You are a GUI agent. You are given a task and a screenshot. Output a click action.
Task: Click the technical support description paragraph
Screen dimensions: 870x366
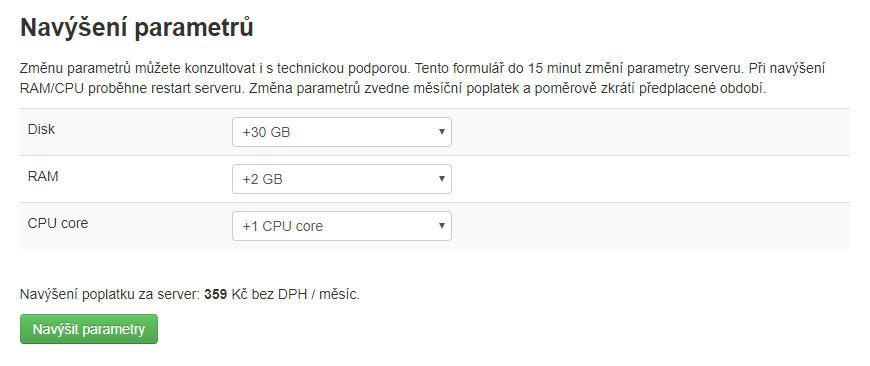tap(422, 78)
